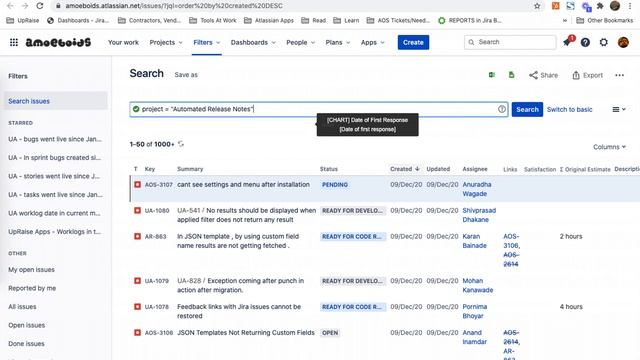Open the help question mark icon
Viewport: 640px width, 360px height.
coord(585,42)
